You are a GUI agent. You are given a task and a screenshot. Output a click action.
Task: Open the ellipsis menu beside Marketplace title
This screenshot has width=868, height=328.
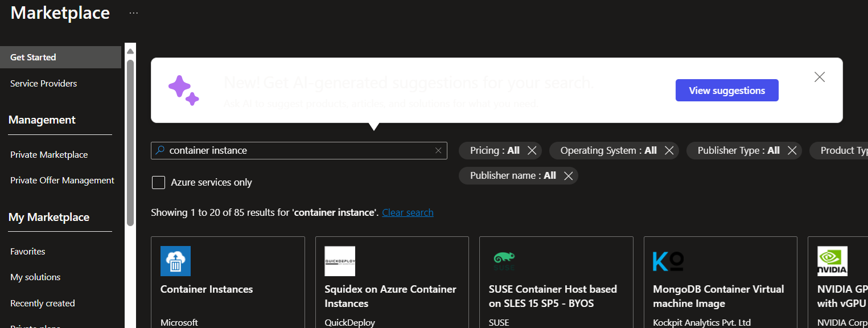coord(134,13)
